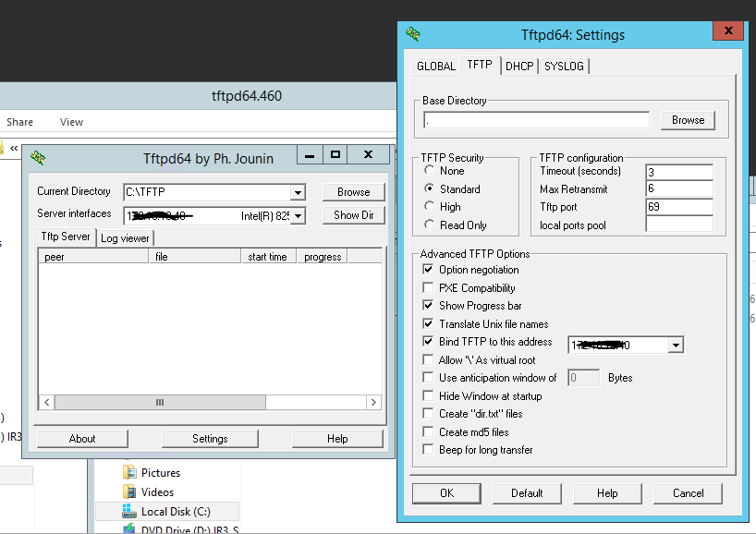The width and height of the screenshot is (756, 534).
Task: Switch to GLOBAL settings tab
Action: click(x=436, y=66)
